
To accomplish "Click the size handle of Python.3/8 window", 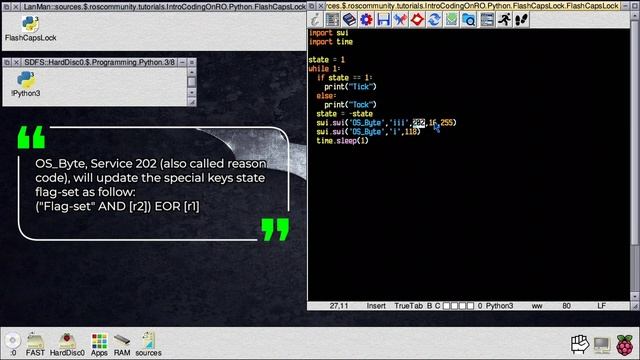I will coord(191,102).
